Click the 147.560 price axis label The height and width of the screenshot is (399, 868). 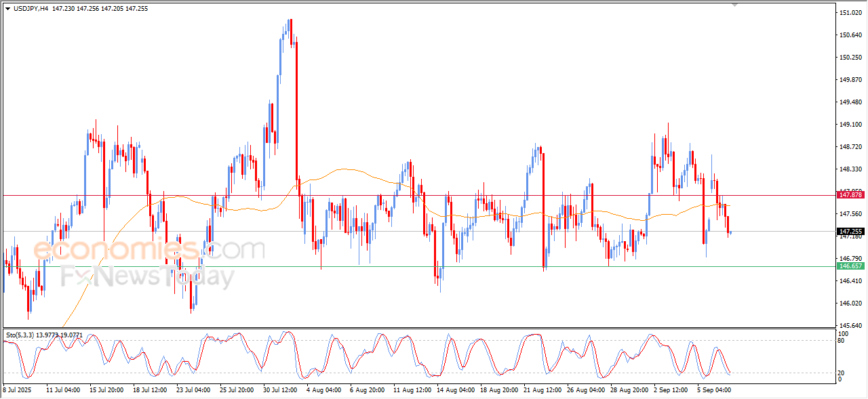pos(850,214)
